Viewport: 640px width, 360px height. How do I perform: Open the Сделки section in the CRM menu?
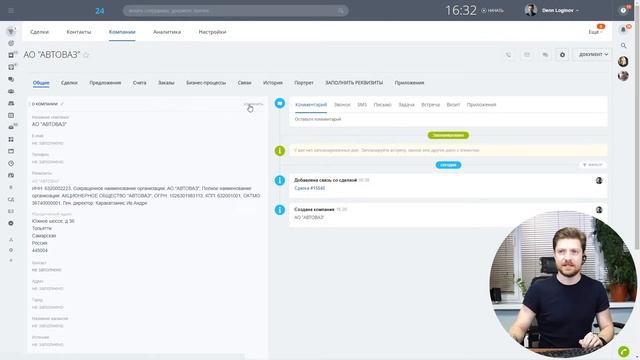[40, 32]
